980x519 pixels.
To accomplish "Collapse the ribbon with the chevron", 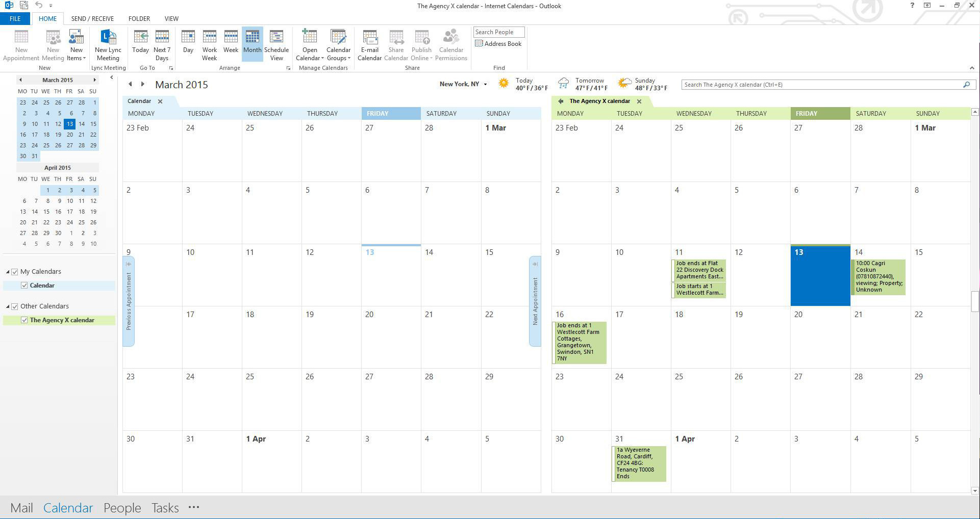I will point(972,68).
